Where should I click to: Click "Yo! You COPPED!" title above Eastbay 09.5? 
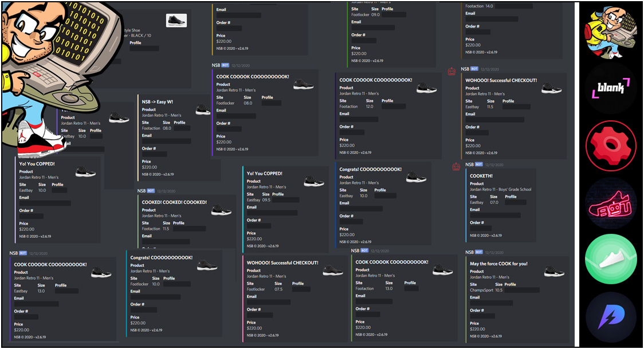click(x=265, y=174)
